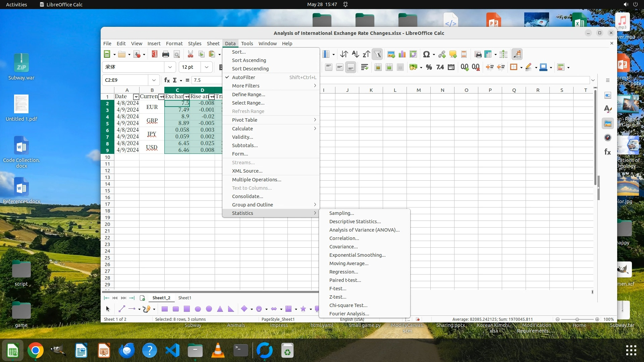Click the Add Decimal Place icon
Image resolution: width=644 pixels, height=362 pixels.
point(465,67)
